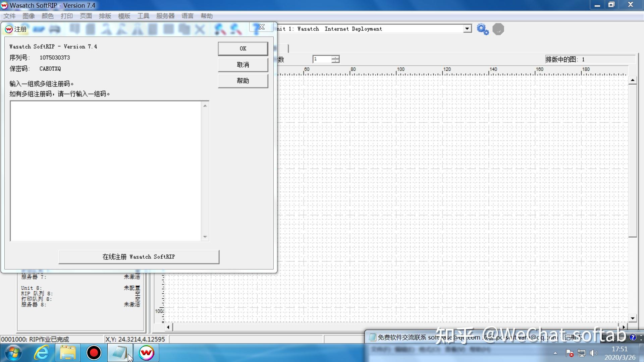The height and width of the screenshot is (362, 644).
Task: Click the volume speaker tray icon
Action: [x=593, y=353]
